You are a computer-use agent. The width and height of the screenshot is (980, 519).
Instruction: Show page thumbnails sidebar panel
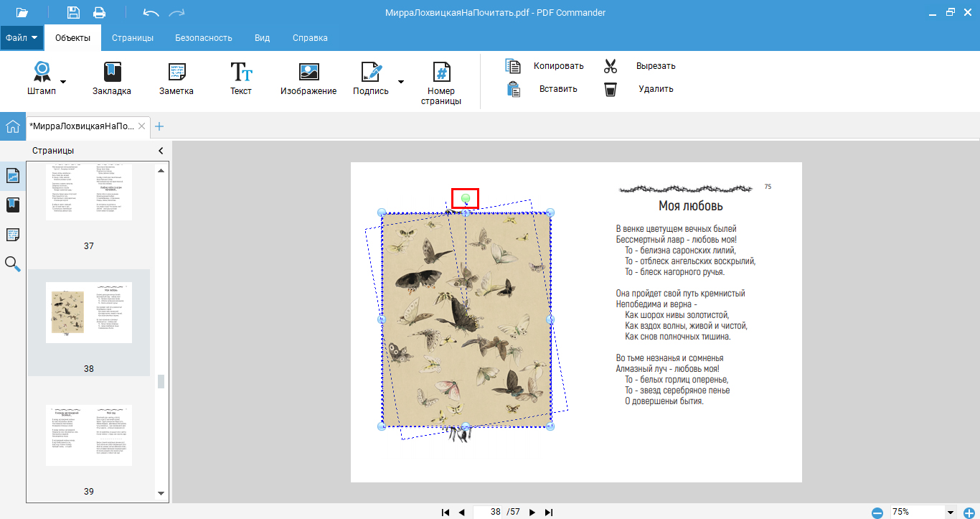pos(13,175)
